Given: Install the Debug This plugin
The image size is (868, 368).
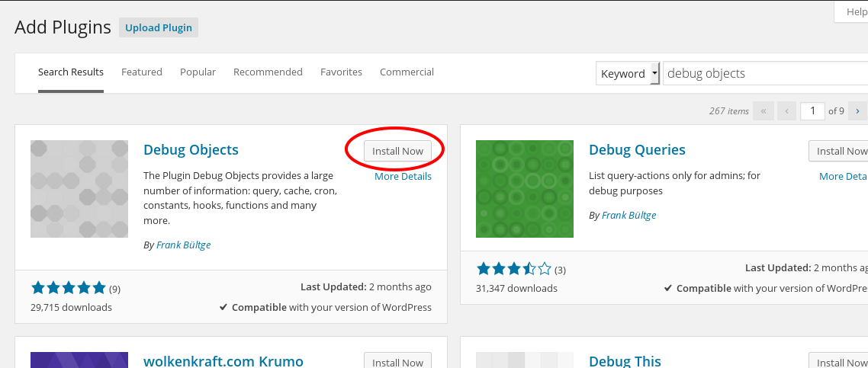Looking at the screenshot, I should 839,360.
